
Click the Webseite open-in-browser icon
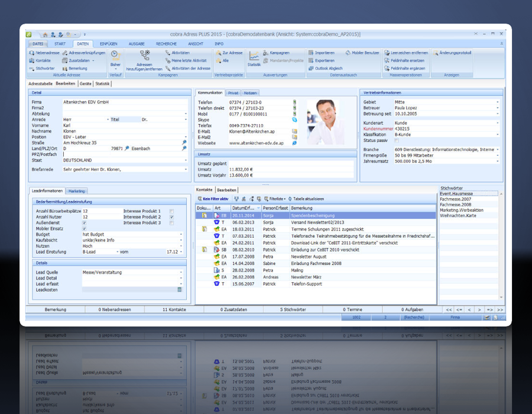294,143
